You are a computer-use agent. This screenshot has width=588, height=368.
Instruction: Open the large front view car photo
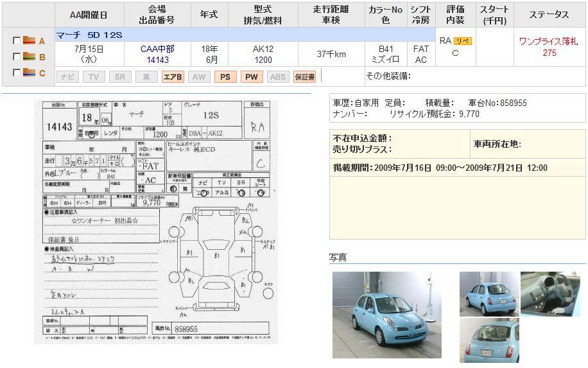pyautogui.click(x=386, y=315)
